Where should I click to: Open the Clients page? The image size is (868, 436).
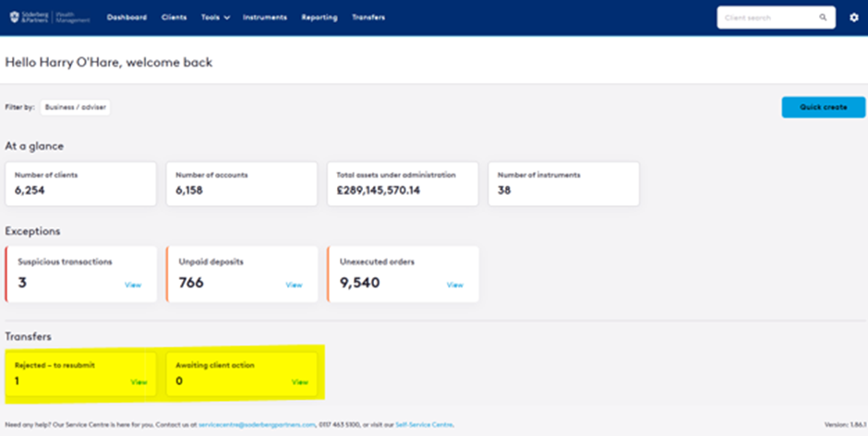pyautogui.click(x=174, y=18)
